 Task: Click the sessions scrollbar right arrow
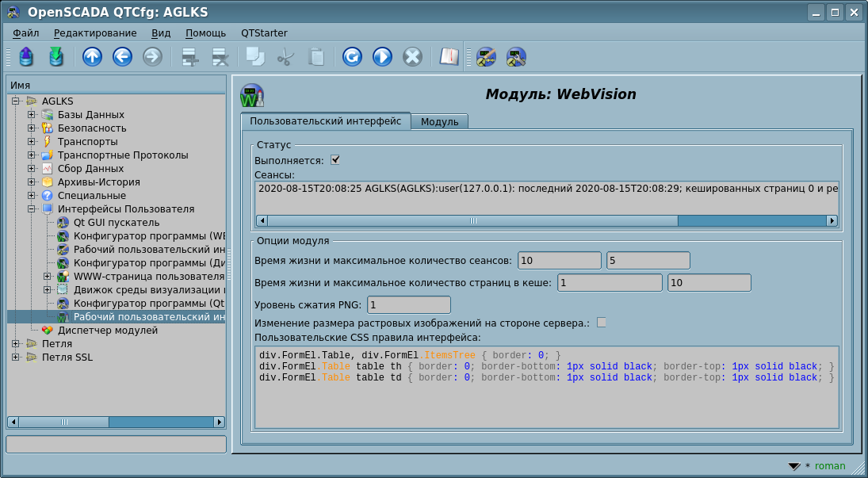(832, 220)
